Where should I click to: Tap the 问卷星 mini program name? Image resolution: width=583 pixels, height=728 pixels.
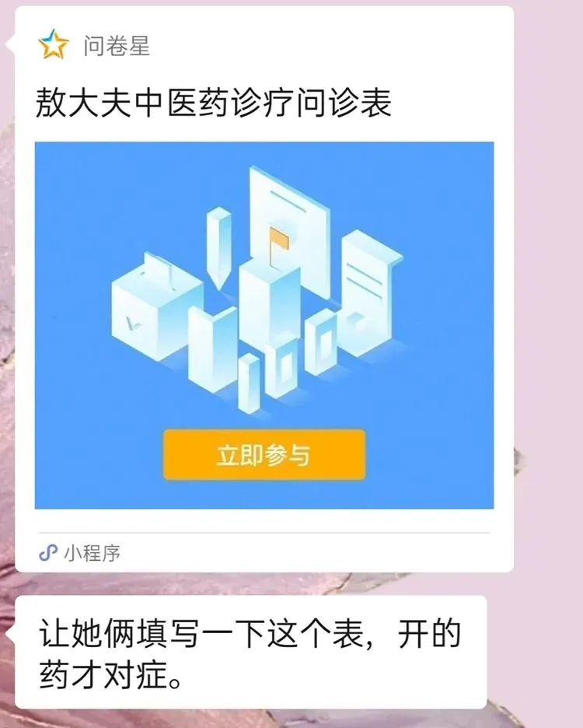coord(117,46)
